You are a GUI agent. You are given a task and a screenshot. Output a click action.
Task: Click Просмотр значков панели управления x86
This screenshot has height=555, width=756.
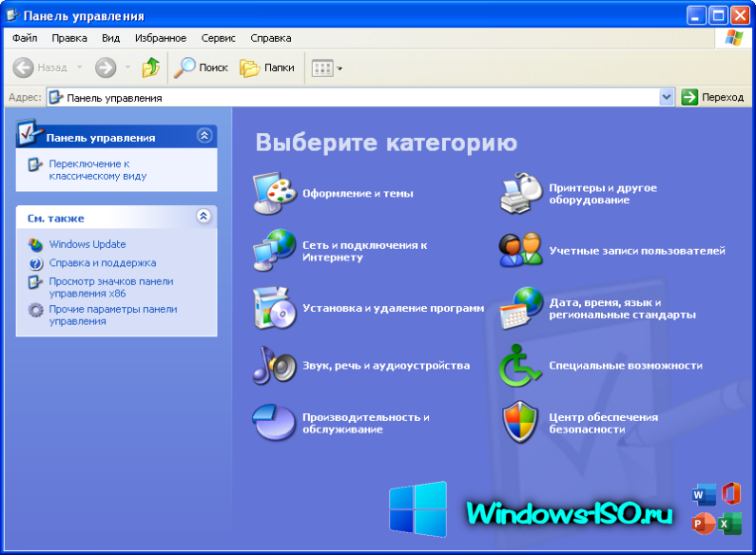(111, 288)
